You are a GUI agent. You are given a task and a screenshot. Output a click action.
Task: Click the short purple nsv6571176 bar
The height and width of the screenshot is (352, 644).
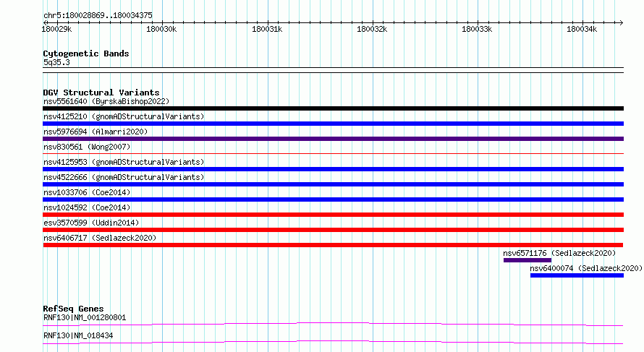[528, 260]
